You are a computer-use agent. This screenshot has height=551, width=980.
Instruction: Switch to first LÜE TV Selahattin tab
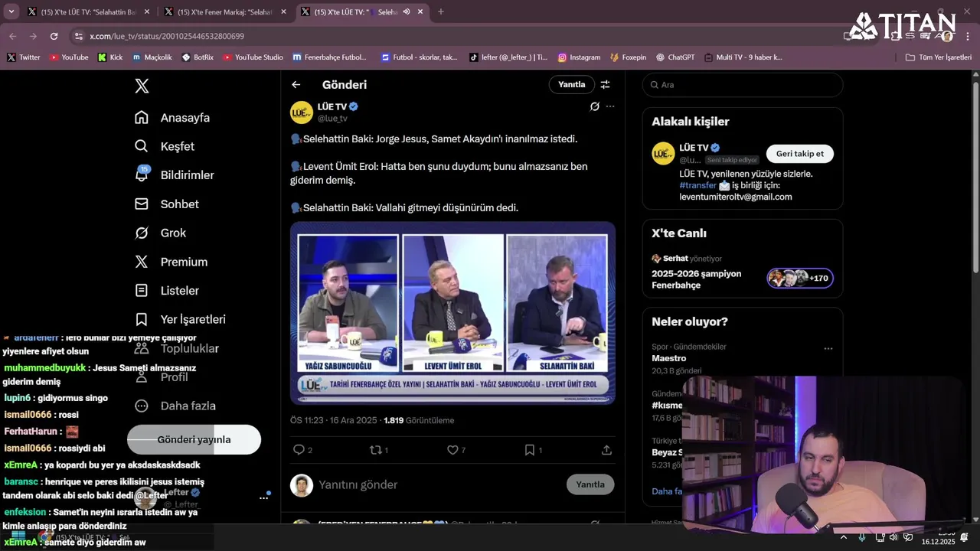88,11
